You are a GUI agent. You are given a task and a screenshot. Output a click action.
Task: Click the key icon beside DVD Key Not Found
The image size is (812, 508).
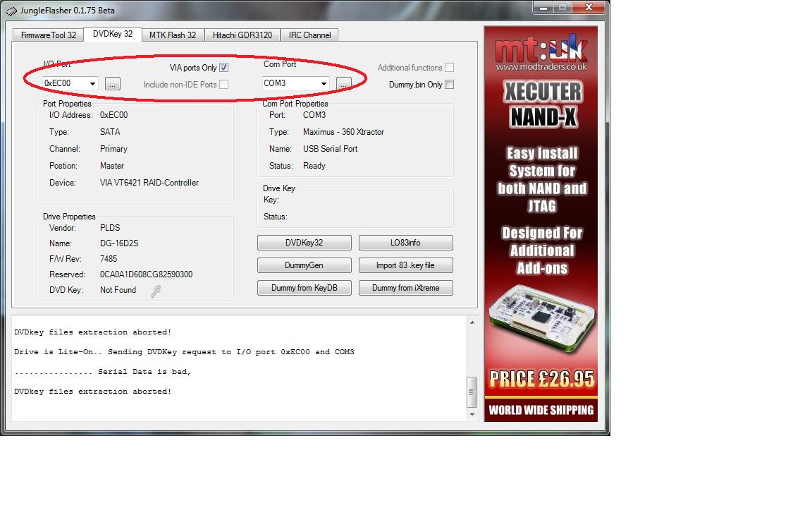tap(155, 291)
